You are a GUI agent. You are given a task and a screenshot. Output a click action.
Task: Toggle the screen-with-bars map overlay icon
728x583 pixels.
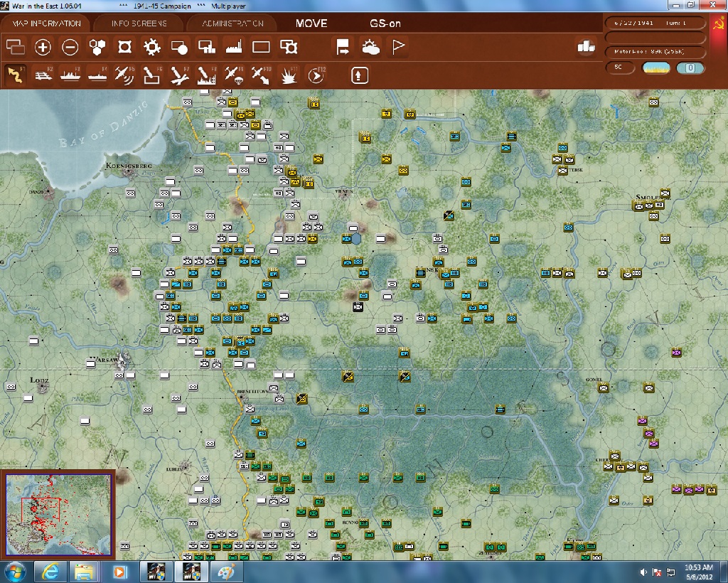click(207, 47)
